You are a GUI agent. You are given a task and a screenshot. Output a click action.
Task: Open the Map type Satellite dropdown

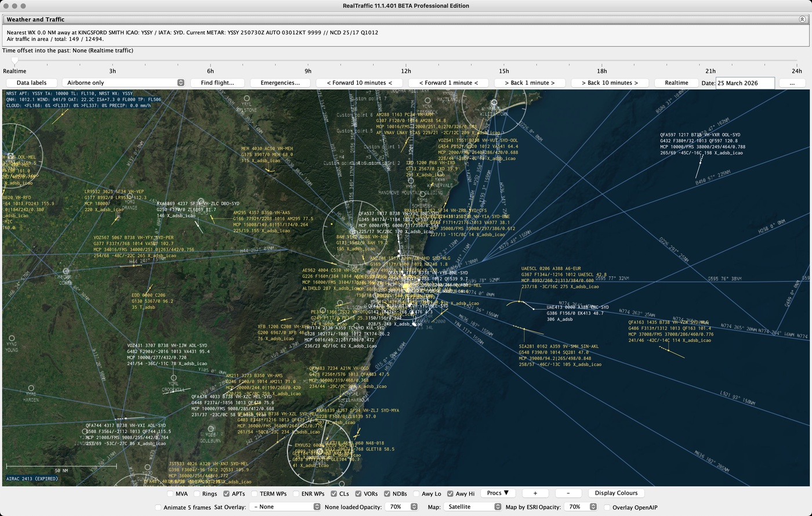(x=473, y=507)
